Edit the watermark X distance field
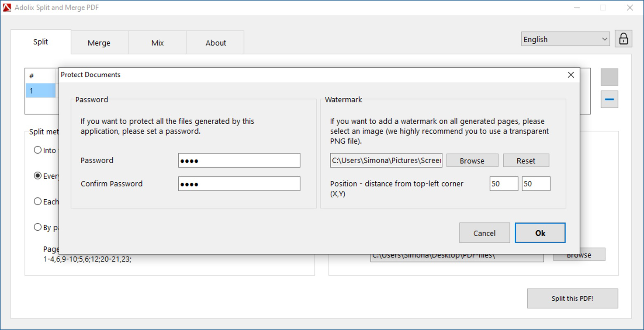The image size is (644, 330). [x=503, y=184]
